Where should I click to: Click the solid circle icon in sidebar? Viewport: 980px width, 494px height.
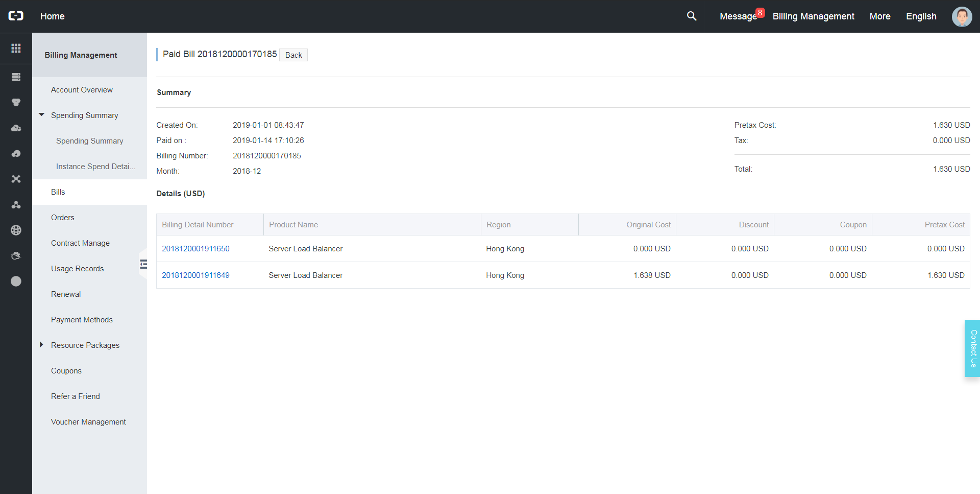point(16,281)
